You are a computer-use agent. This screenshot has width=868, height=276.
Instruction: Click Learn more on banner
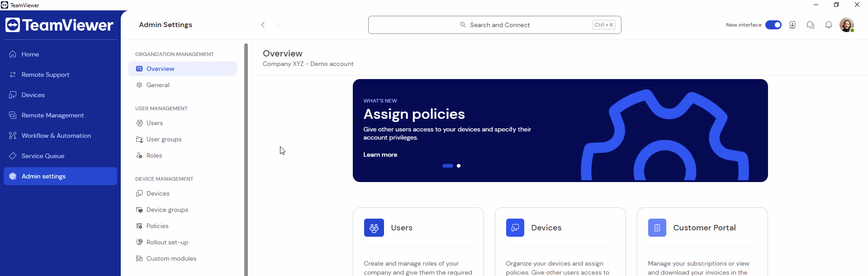tap(380, 154)
